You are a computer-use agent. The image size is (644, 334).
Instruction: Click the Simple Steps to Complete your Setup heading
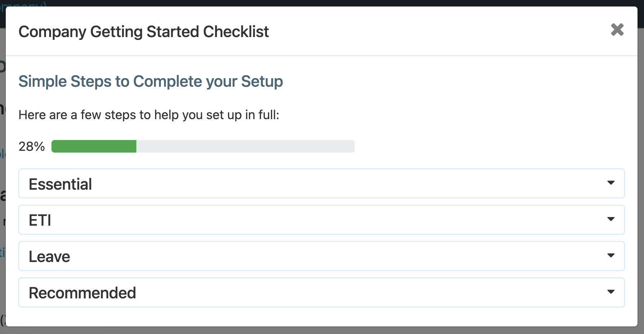(x=150, y=81)
